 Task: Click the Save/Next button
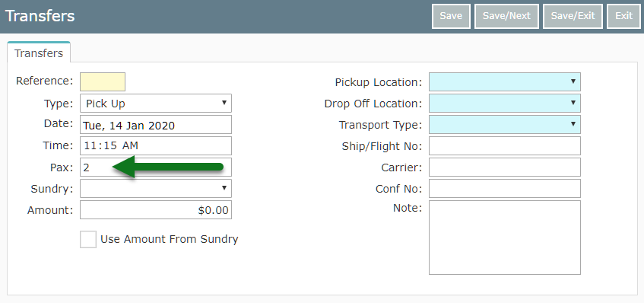point(506,17)
